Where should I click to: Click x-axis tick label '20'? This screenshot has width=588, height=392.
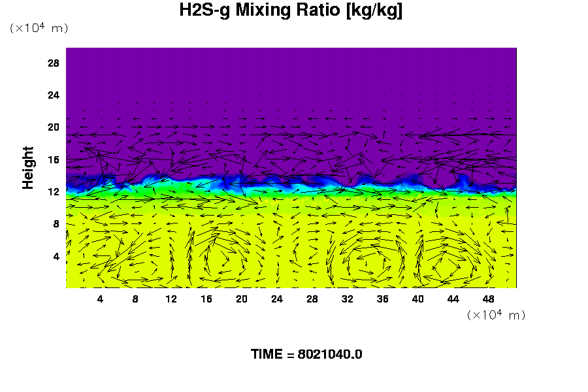click(242, 299)
